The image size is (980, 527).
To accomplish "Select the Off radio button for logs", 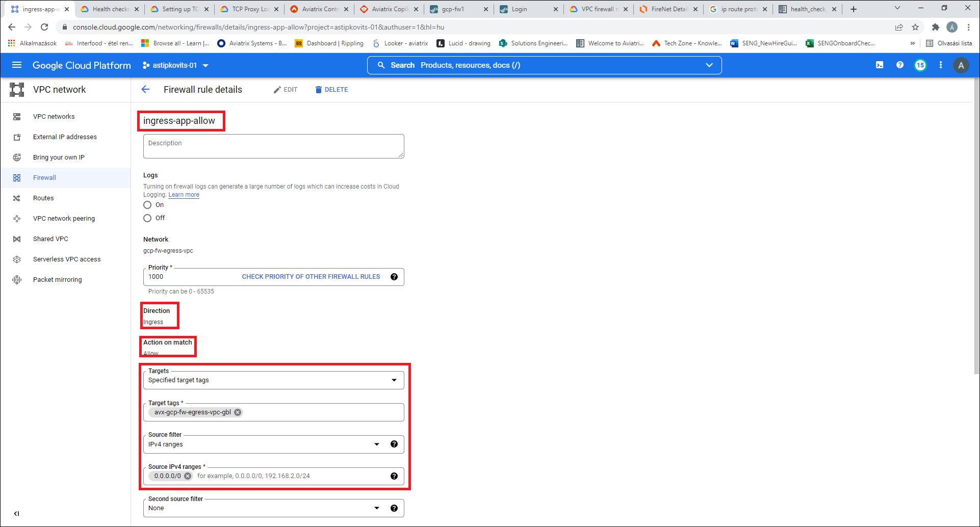I will pyautogui.click(x=147, y=218).
